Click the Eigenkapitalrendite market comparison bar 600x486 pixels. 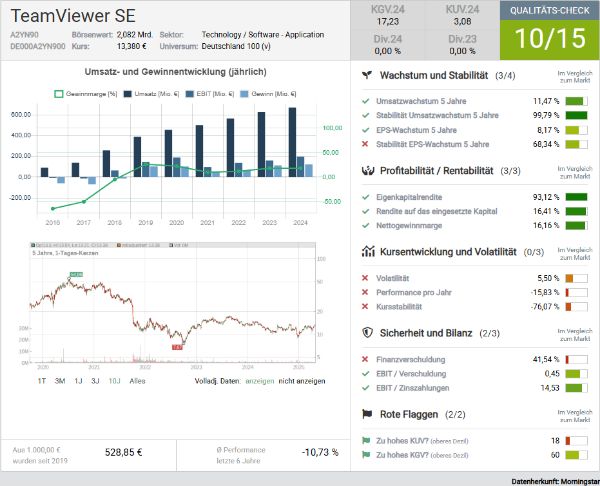coord(576,197)
